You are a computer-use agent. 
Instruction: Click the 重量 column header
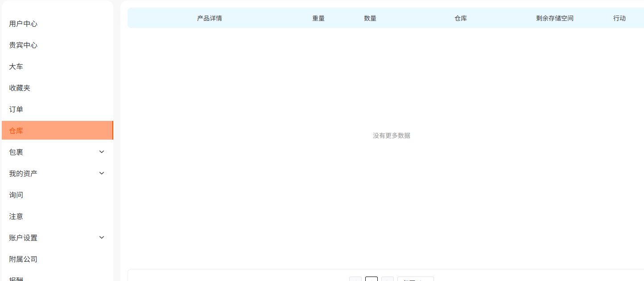[318, 18]
